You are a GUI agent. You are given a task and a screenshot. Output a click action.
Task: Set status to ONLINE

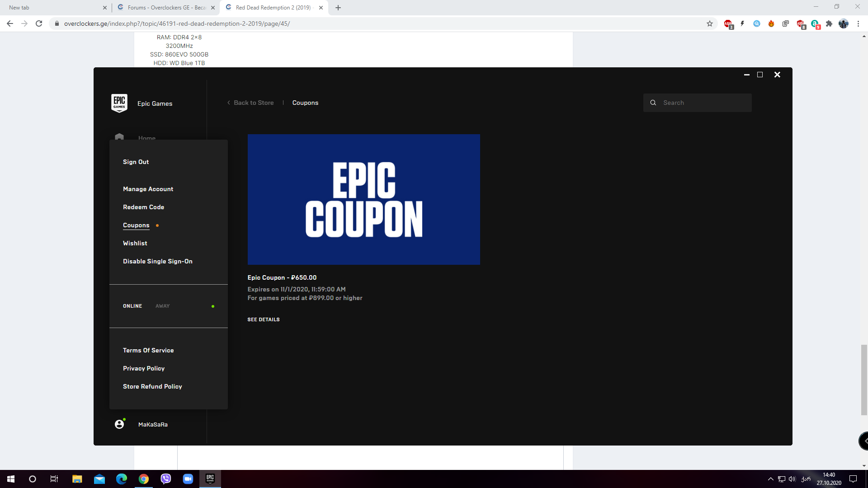(x=132, y=306)
